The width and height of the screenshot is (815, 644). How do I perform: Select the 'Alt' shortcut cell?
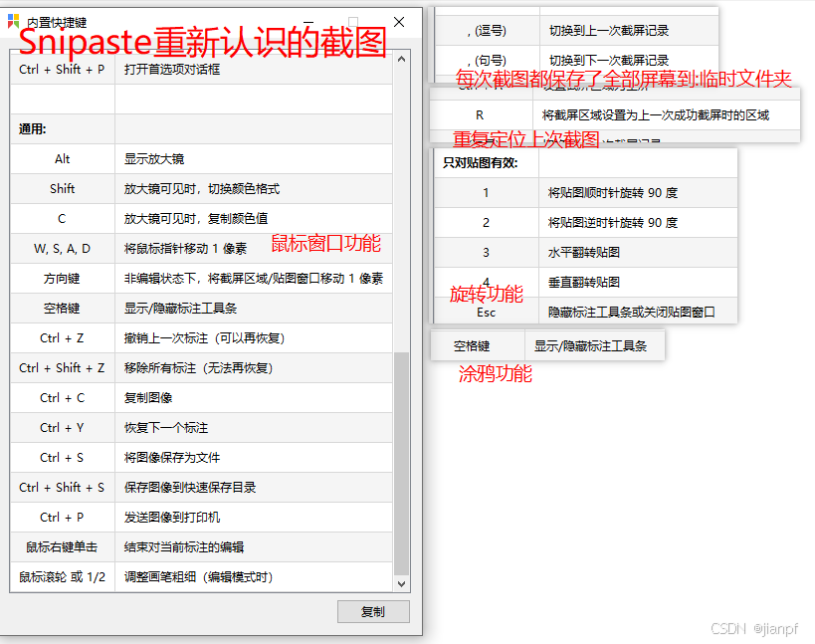[62, 159]
